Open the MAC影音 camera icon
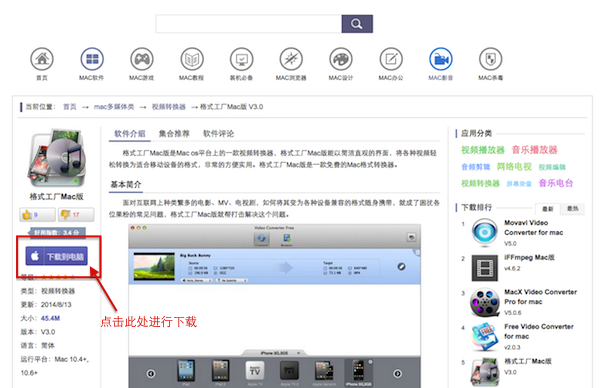The width and height of the screenshot is (600, 388). 441,59
